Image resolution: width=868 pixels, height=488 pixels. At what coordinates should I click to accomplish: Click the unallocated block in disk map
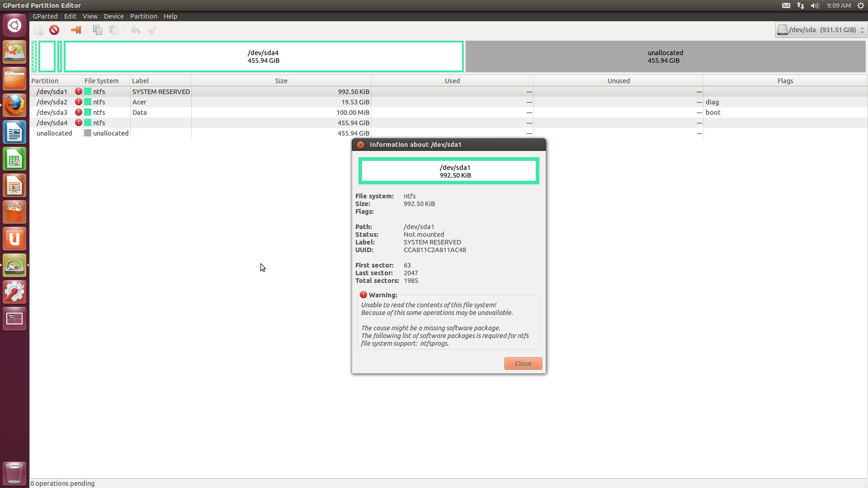pos(665,56)
